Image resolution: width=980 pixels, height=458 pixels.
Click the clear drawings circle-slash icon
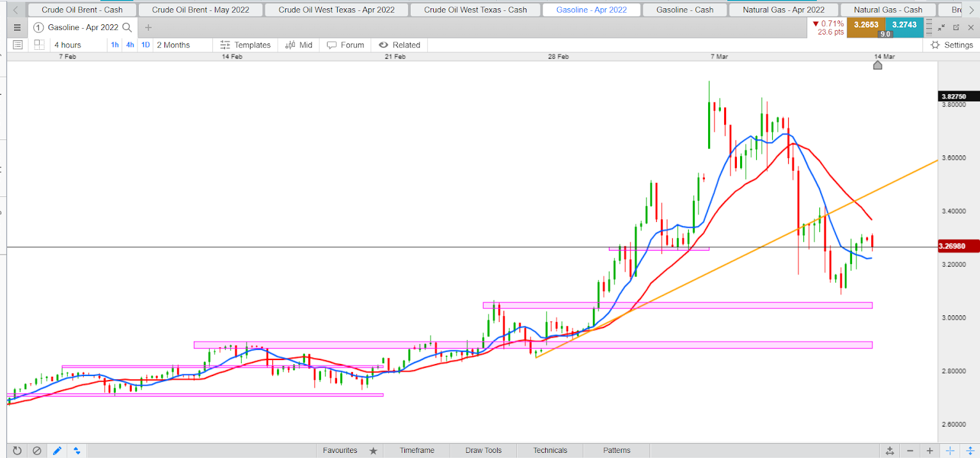click(x=37, y=450)
